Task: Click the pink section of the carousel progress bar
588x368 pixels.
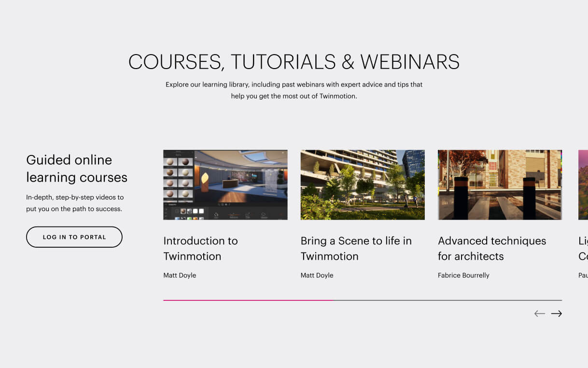Action: (x=248, y=300)
